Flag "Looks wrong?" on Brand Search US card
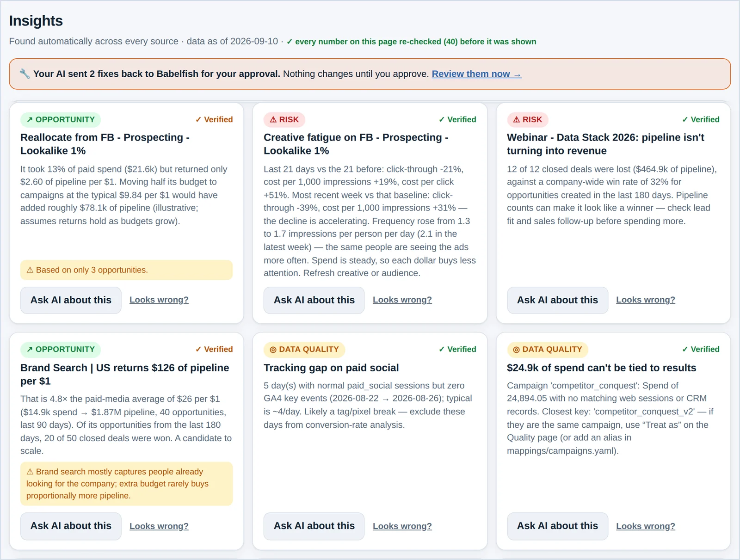The width and height of the screenshot is (740, 560). click(x=159, y=526)
